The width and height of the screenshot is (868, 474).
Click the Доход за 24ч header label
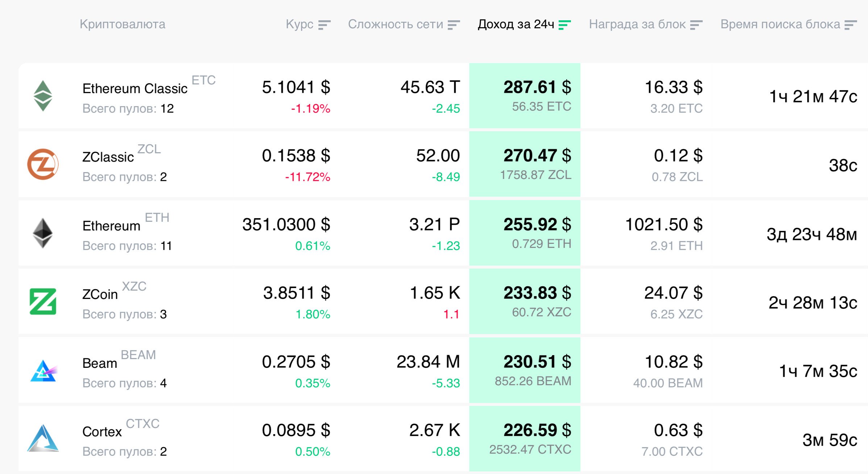click(516, 24)
